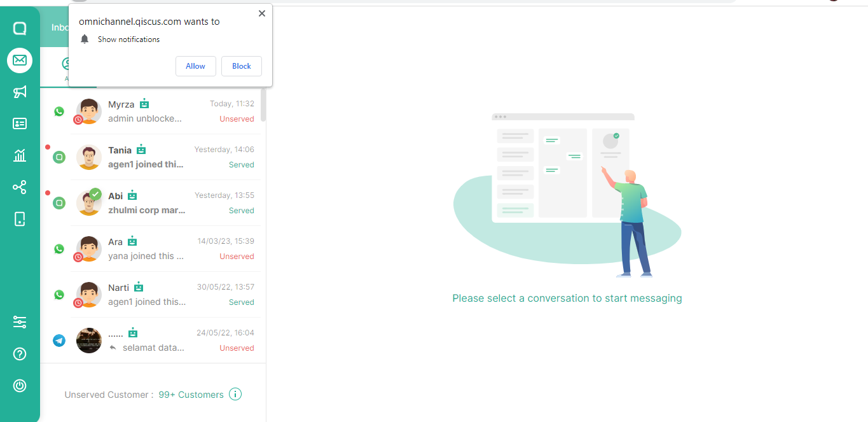Open the Contacts card icon in sidebar
This screenshot has height=422, width=868.
(x=20, y=124)
